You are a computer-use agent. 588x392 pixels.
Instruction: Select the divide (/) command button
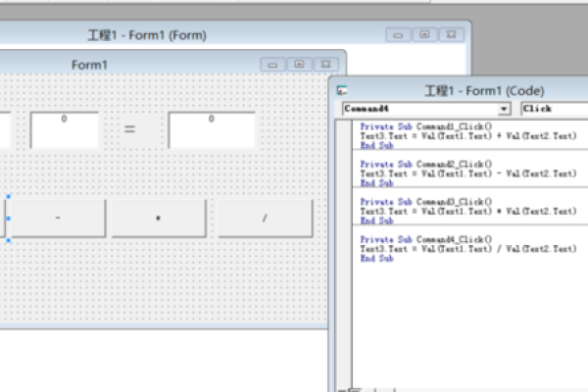tap(265, 219)
